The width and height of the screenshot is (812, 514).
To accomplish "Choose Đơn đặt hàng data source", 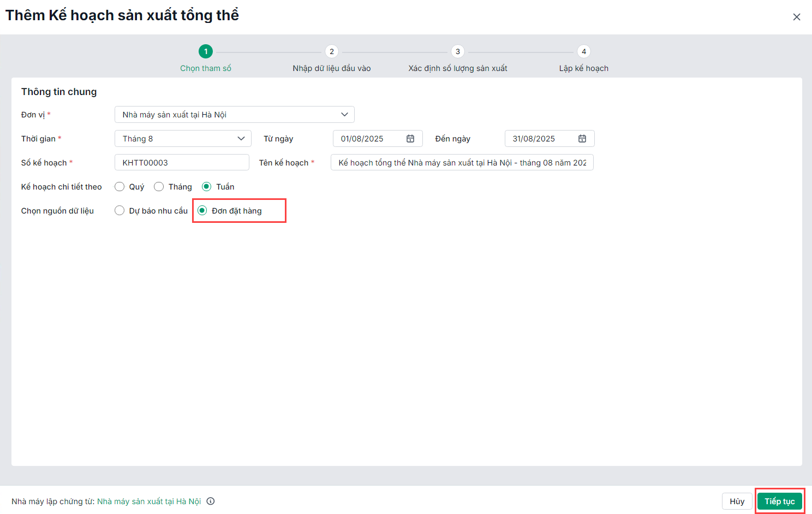I will (x=202, y=211).
